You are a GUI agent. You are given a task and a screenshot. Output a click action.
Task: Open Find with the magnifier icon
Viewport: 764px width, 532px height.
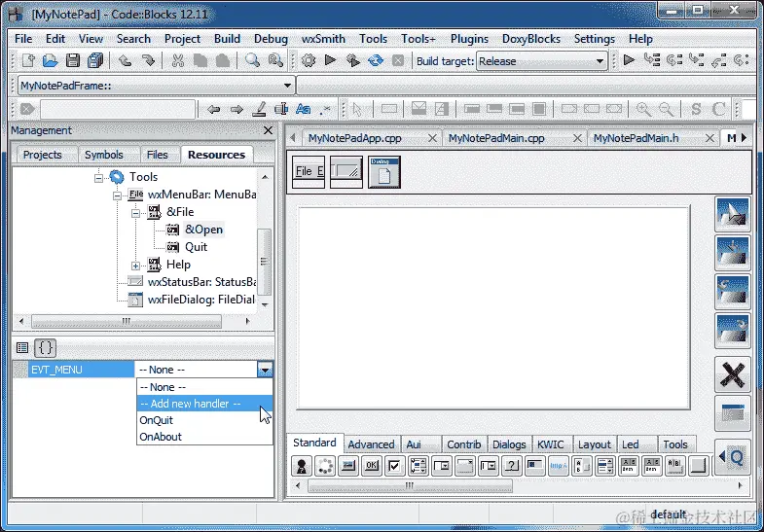point(252,61)
